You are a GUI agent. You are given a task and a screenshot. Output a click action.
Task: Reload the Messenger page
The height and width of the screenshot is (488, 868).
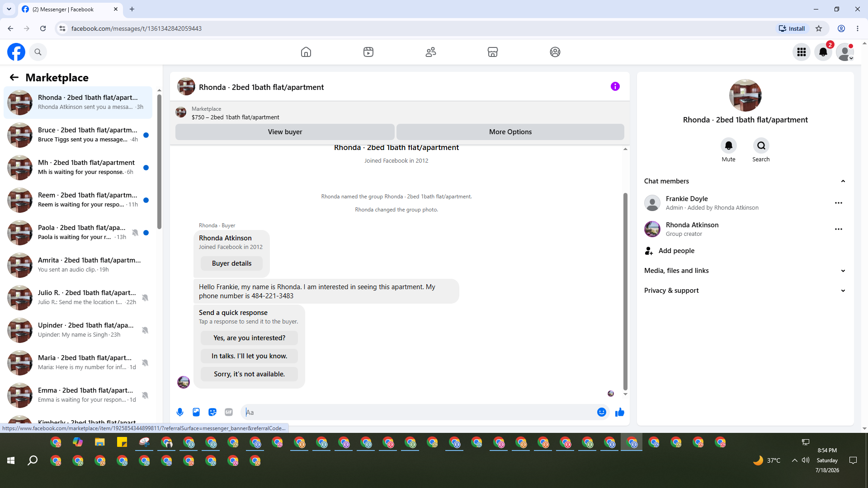click(43, 28)
